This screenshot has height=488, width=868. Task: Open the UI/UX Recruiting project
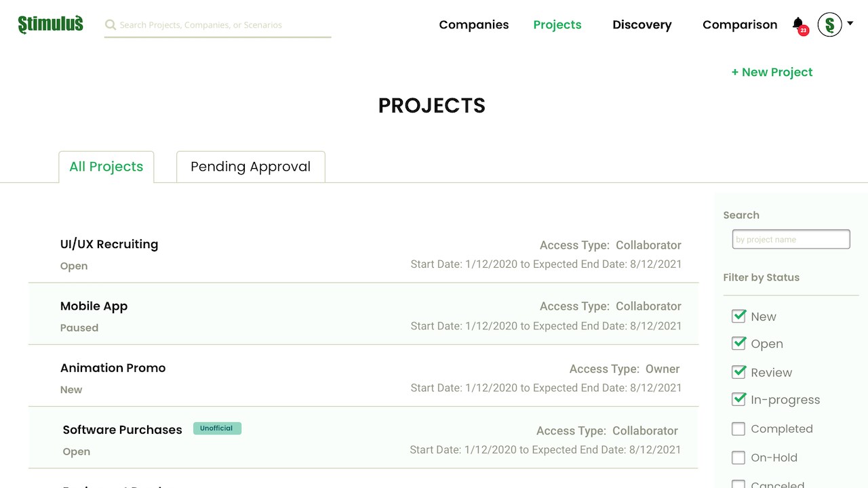(109, 244)
